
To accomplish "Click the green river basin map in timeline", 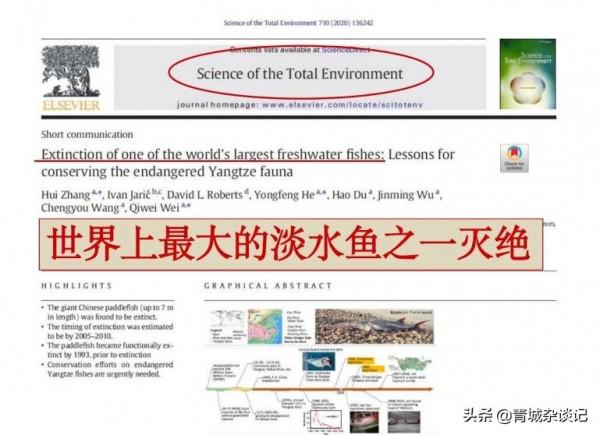I will [x=409, y=365].
